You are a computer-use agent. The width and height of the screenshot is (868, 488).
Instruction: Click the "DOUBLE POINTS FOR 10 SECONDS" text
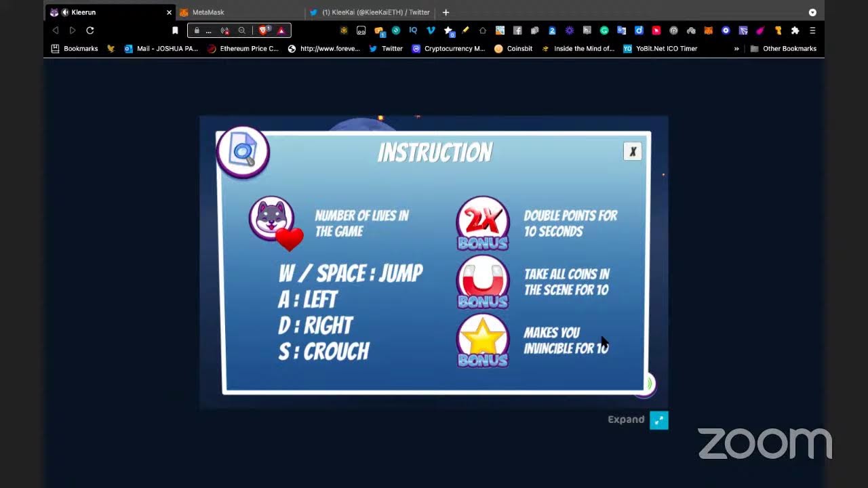point(570,224)
